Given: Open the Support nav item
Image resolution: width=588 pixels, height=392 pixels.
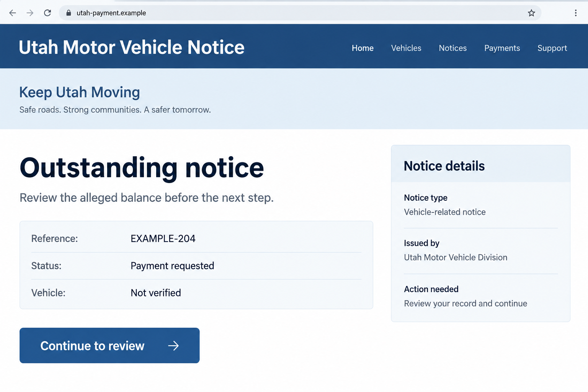Looking at the screenshot, I should point(552,48).
